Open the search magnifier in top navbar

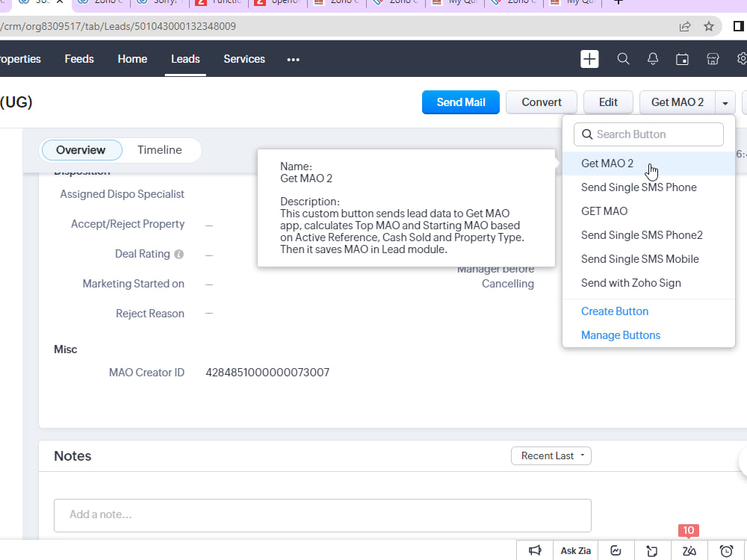[x=623, y=59]
